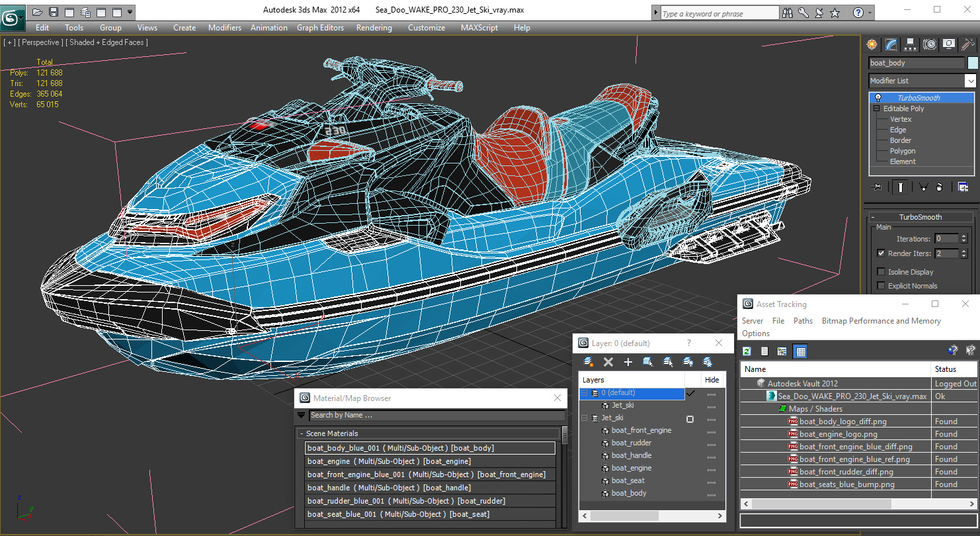The height and width of the screenshot is (536, 980).
Task: Open the 3ds Max application menu button
Action: coord(13,18)
